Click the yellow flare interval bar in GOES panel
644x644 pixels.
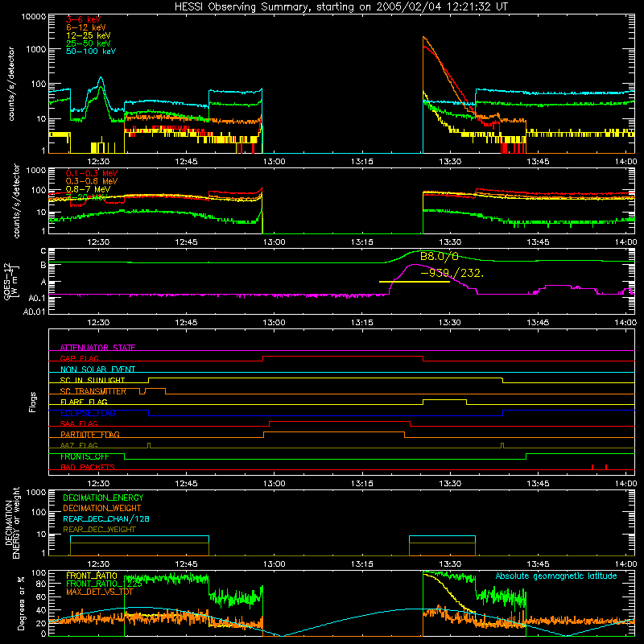[x=415, y=282]
